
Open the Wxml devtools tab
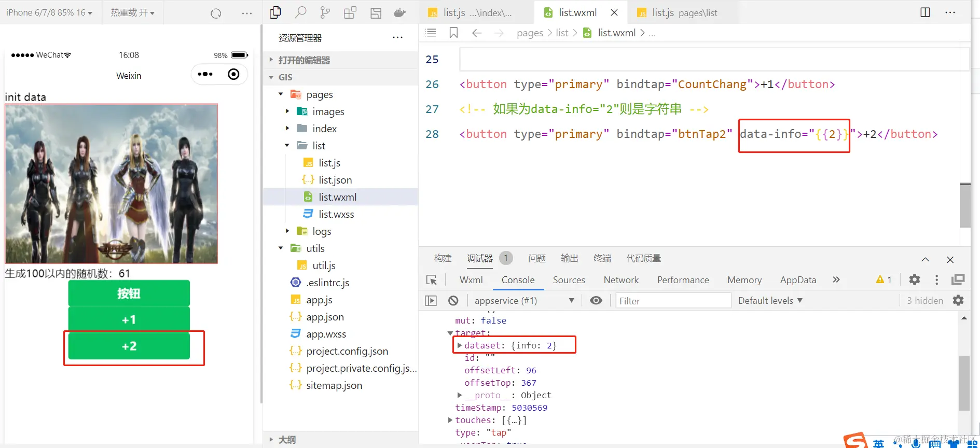471,280
